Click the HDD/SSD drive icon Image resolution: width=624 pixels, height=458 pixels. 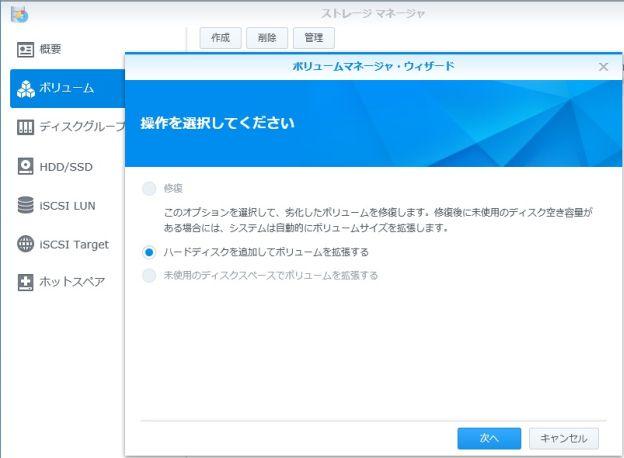[25, 166]
